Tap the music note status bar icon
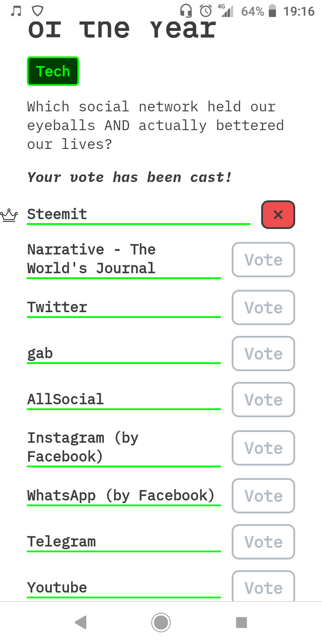Image resolution: width=322 pixels, height=644 pixels. (16, 11)
